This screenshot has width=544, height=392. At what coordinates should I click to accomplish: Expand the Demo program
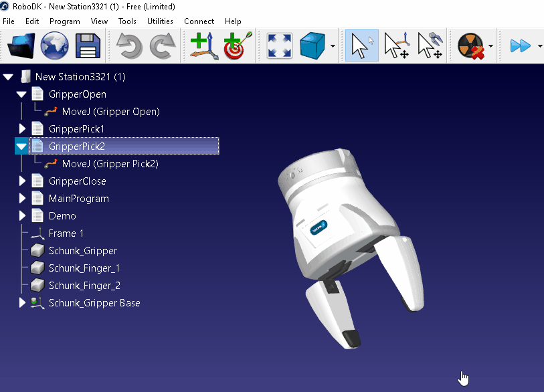click(x=22, y=215)
